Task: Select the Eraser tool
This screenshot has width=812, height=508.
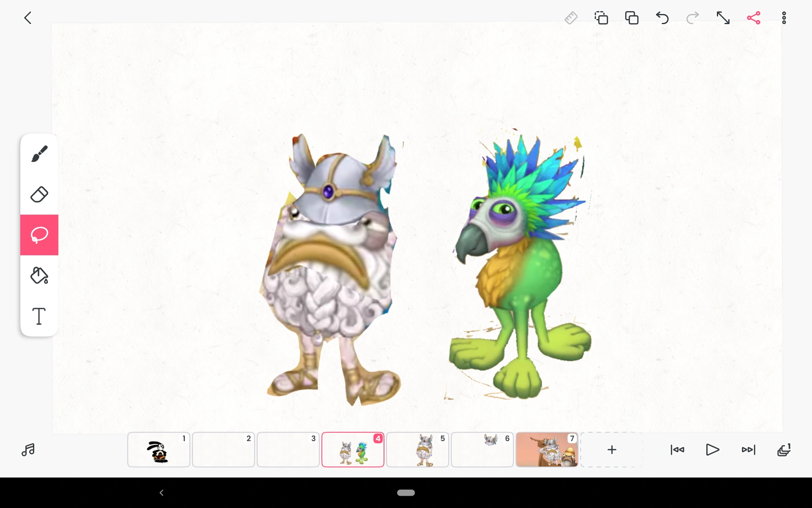Action: click(x=39, y=194)
